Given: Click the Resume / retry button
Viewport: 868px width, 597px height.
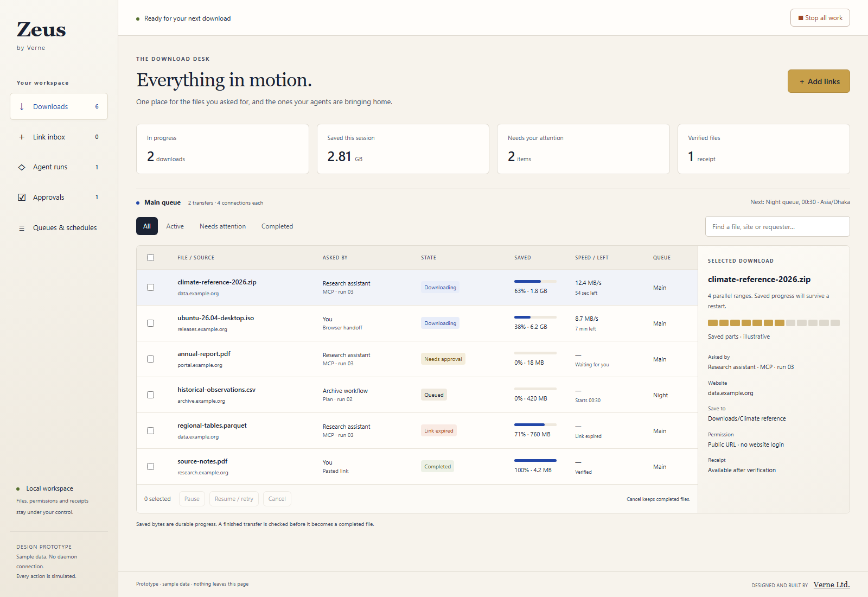Looking at the screenshot, I should pyautogui.click(x=234, y=499).
